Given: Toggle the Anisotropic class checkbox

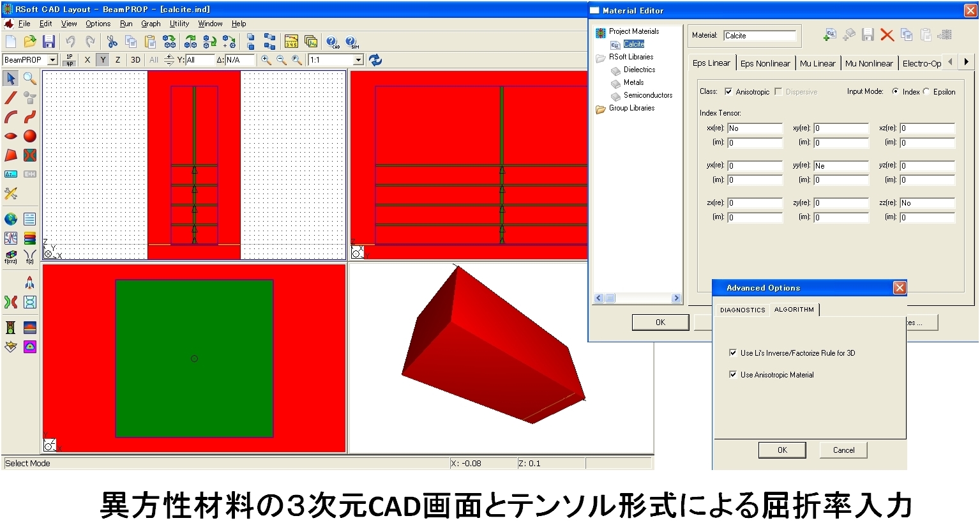Looking at the screenshot, I should point(728,91).
